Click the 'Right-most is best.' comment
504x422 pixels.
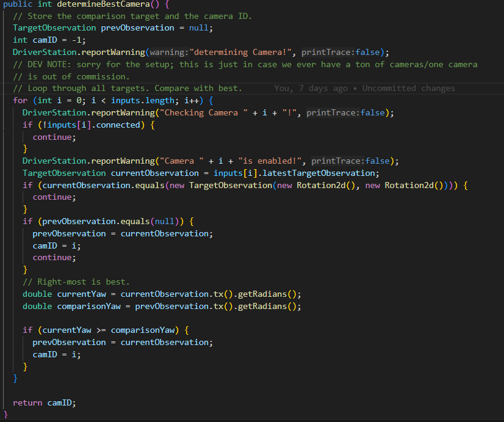(76, 282)
